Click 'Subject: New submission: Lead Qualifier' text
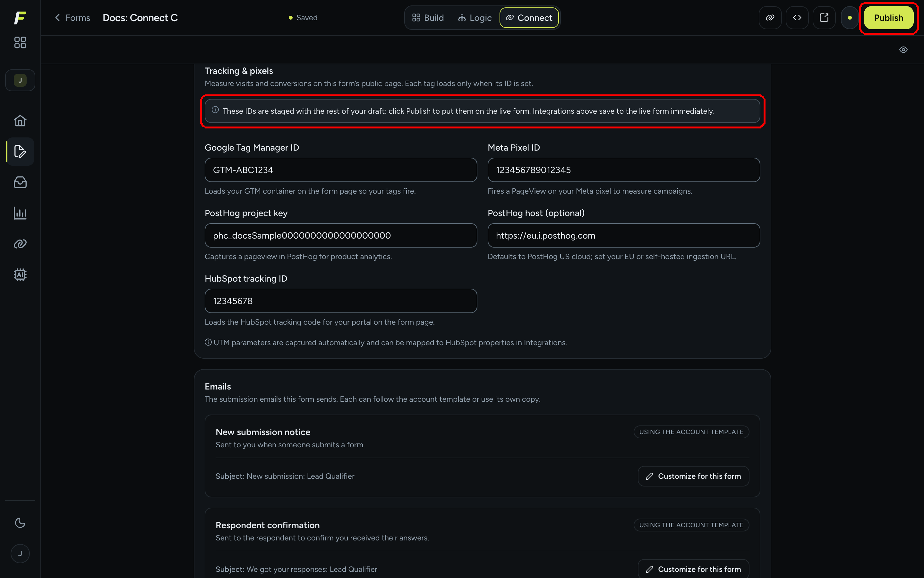 pyautogui.click(x=285, y=476)
